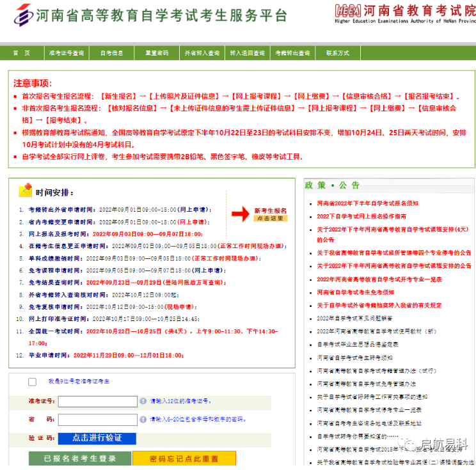Screen dimensions: 476x470
Task: Open the 首页 home menu item
Action: 22,53
